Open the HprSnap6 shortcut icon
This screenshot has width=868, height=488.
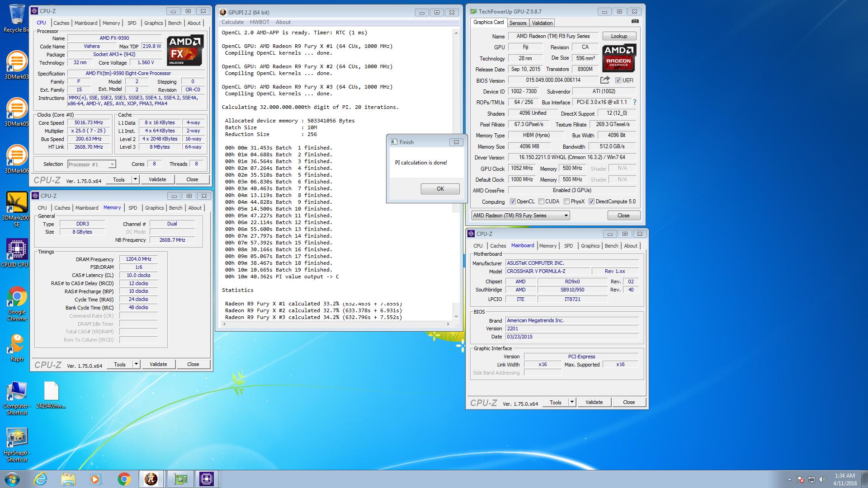pos(17,445)
